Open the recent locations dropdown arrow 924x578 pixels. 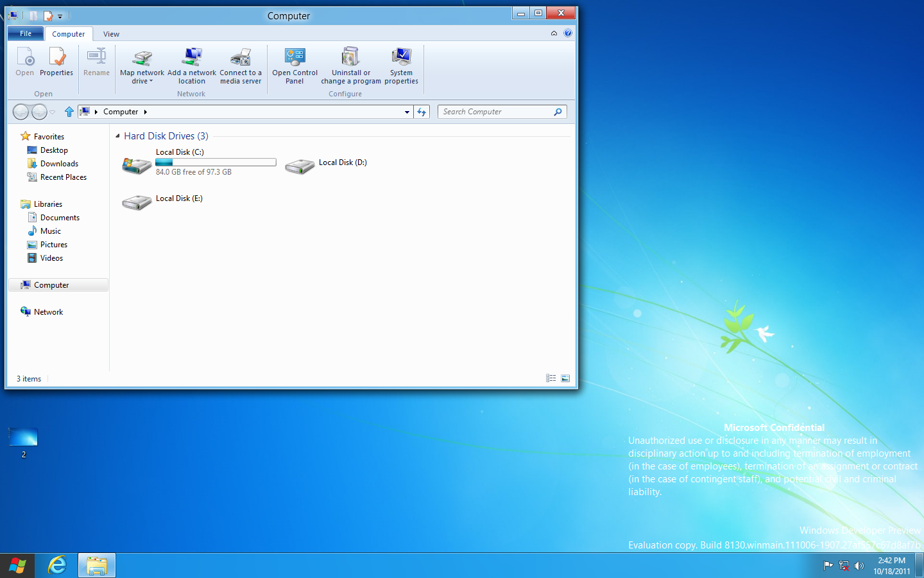coord(53,112)
